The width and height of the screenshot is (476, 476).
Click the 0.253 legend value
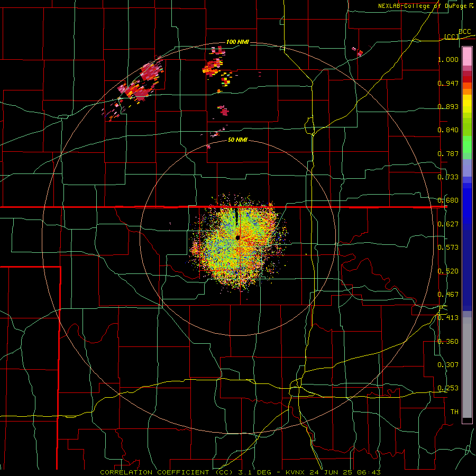pyautogui.click(x=448, y=388)
